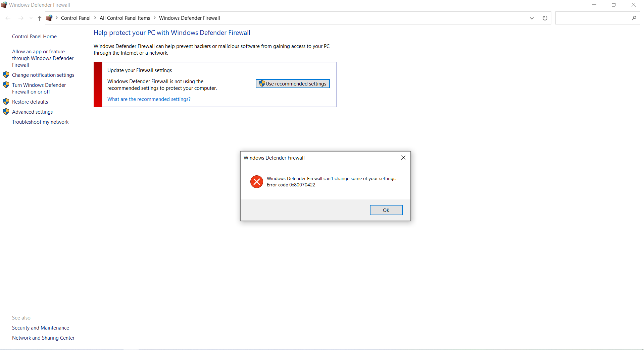
Task: Click the 'Error code 0x80070422' text
Action: point(291,185)
